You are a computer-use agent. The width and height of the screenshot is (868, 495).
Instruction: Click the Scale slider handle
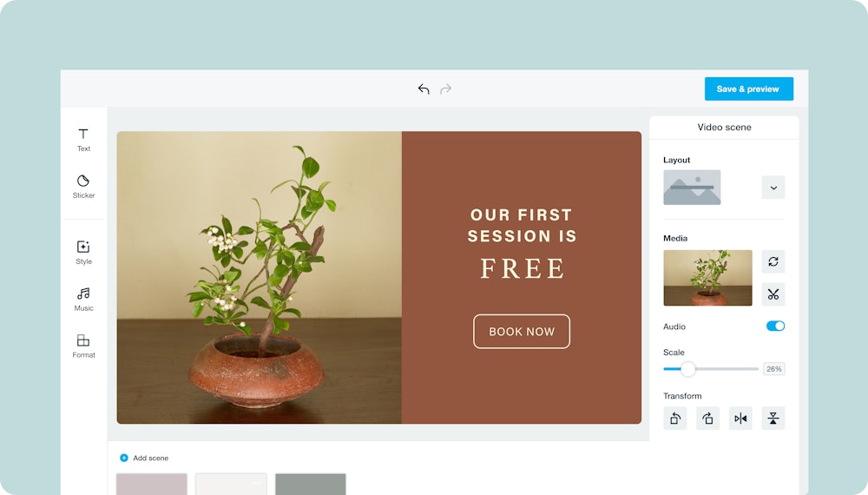pyautogui.click(x=687, y=369)
